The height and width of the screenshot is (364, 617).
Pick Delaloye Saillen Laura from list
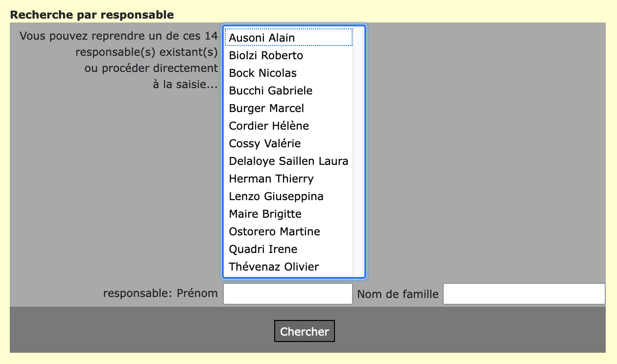(288, 161)
